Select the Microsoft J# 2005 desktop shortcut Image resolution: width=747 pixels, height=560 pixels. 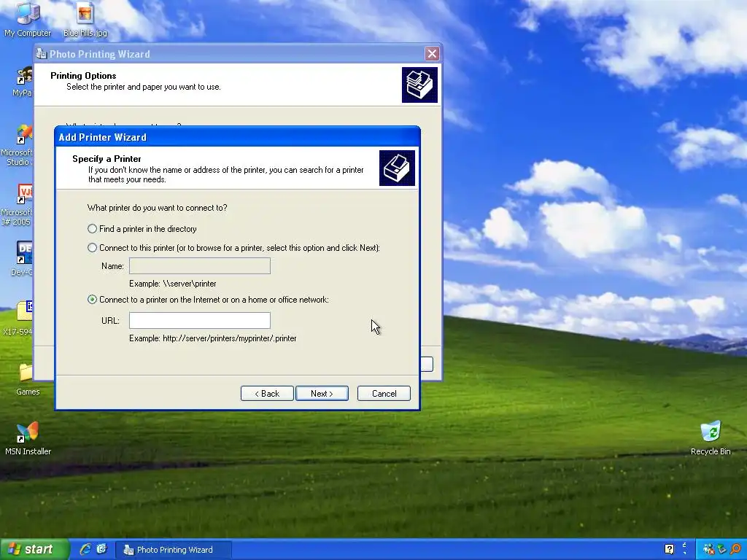(x=18, y=205)
